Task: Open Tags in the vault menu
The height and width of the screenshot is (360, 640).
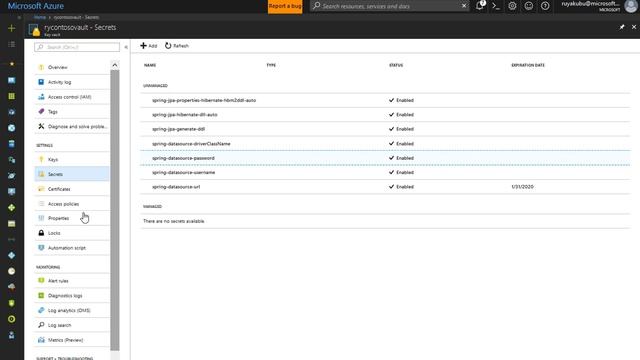Action: click(72, 111)
